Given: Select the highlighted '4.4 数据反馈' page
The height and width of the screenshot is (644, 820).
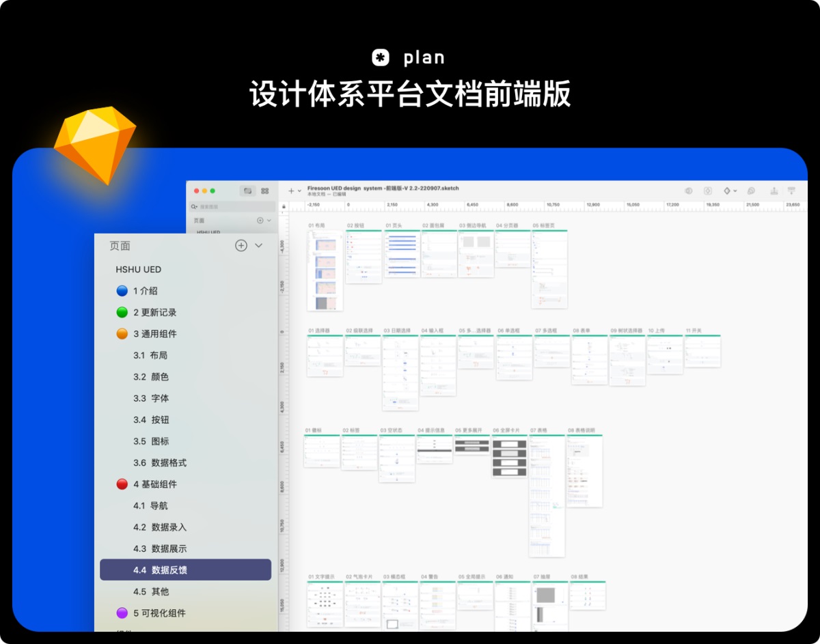Looking at the screenshot, I should (185, 570).
